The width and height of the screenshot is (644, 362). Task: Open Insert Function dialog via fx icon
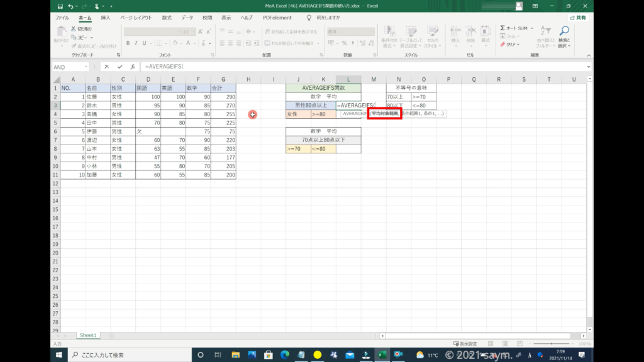click(133, 67)
